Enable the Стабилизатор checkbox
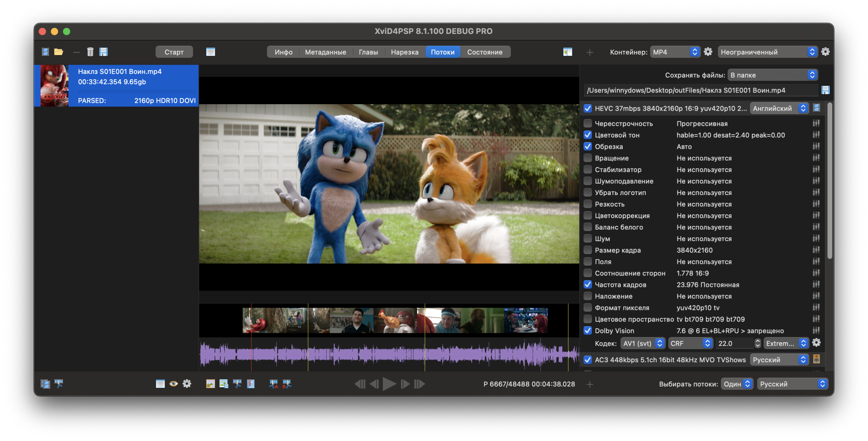 (x=588, y=169)
